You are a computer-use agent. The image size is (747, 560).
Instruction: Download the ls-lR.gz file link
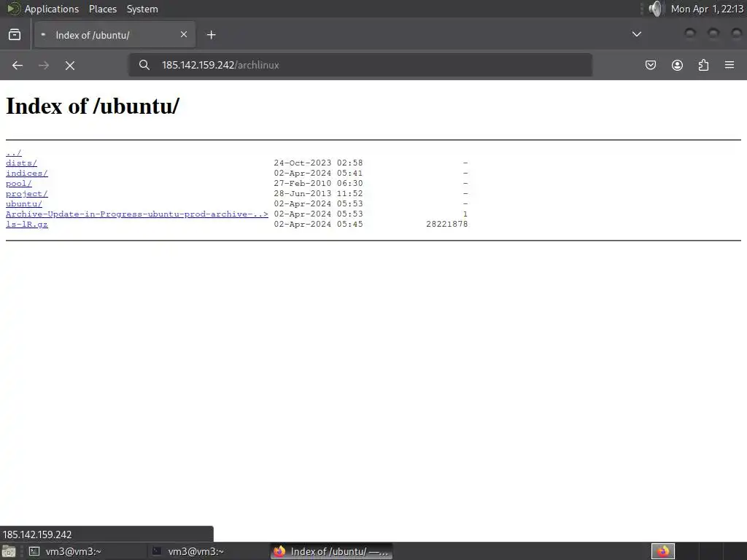click(27, 225)
